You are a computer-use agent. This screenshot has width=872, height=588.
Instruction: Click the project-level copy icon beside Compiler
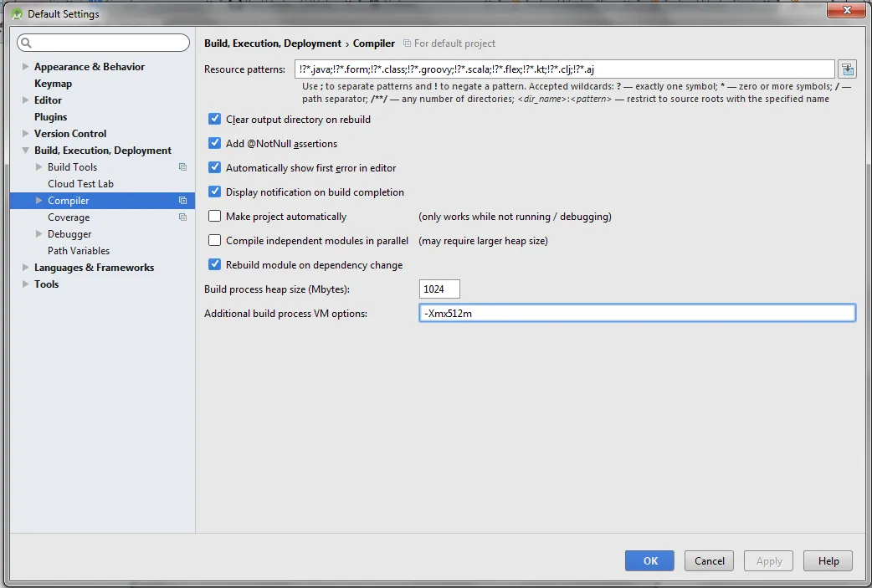coord(182,201)
